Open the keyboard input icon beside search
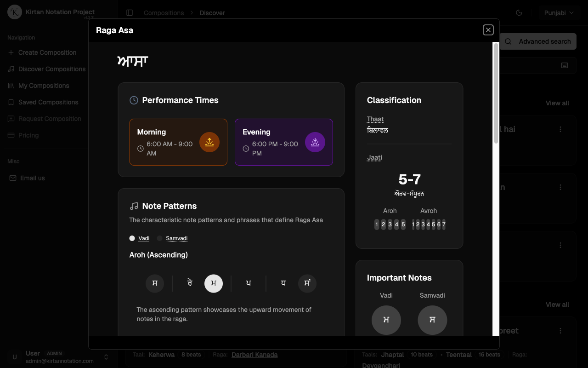This screenshot has height=368, width=588. 565,65
